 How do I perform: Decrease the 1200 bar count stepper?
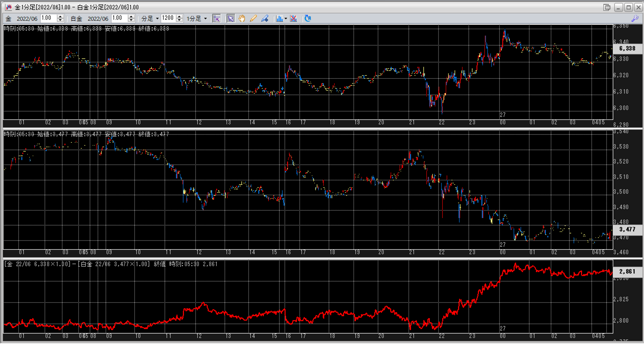tap(179, 20)
